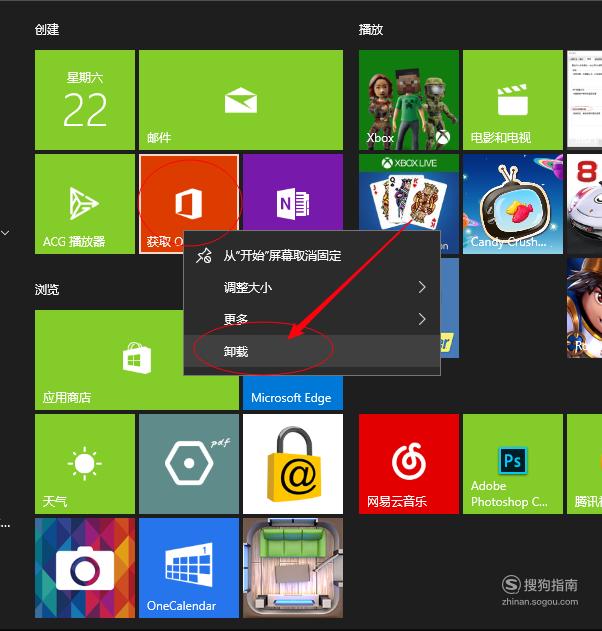Screen dimensions: 602x631
Task: Open the racing game tile with number 8
Action: click(x=584, y=204)
